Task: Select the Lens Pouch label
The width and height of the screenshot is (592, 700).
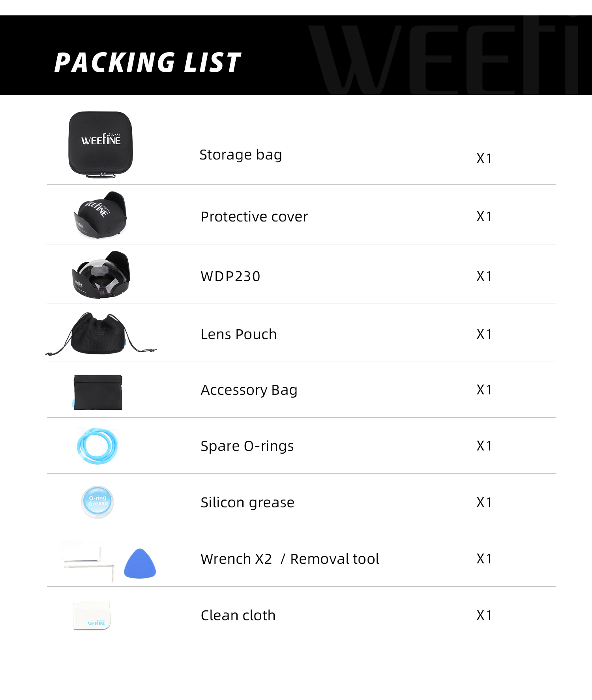Action: tap(239, 334)
